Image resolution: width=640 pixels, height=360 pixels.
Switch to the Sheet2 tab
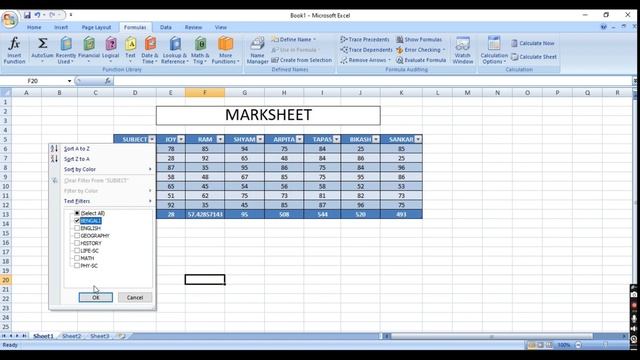[x=71, y=336]
